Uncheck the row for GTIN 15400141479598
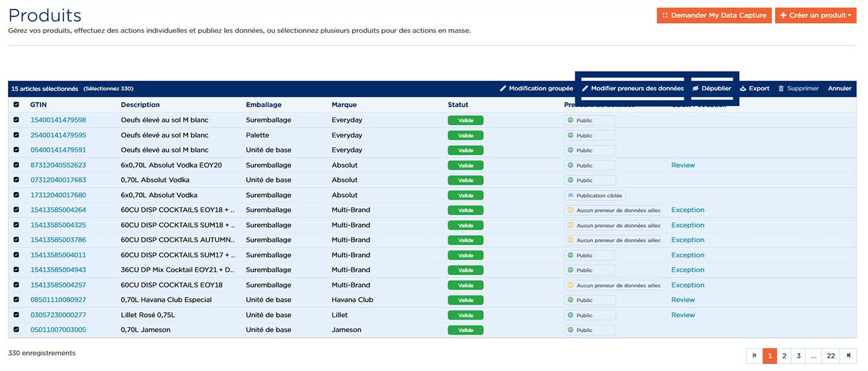Image resolution: width=868 pixels, height=371 pixels. [17, 120]
